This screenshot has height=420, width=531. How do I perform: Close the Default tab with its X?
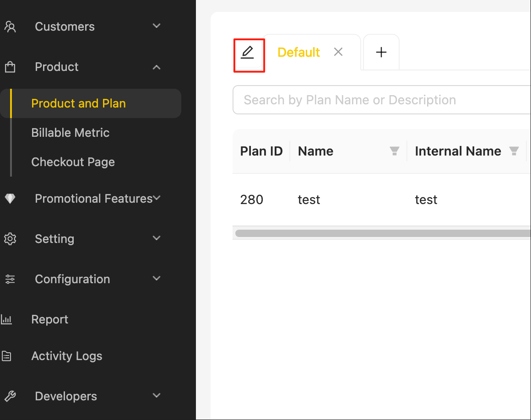[x=338, y=52]
